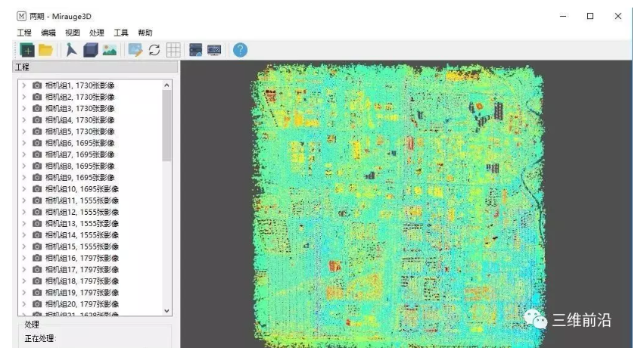The image size is (644, 354).
Task: Open the 帮助 menu
Action: pos(145,33)
